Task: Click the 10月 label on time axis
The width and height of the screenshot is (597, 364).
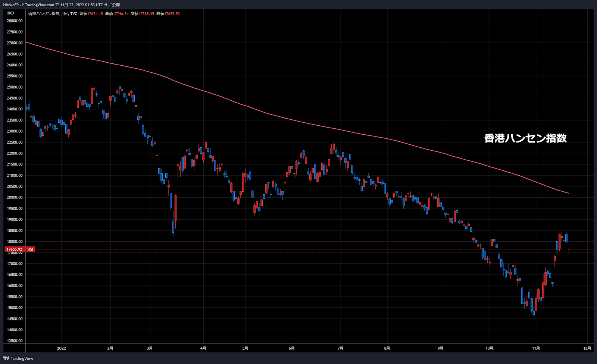Action: click(x=489, y=348)
